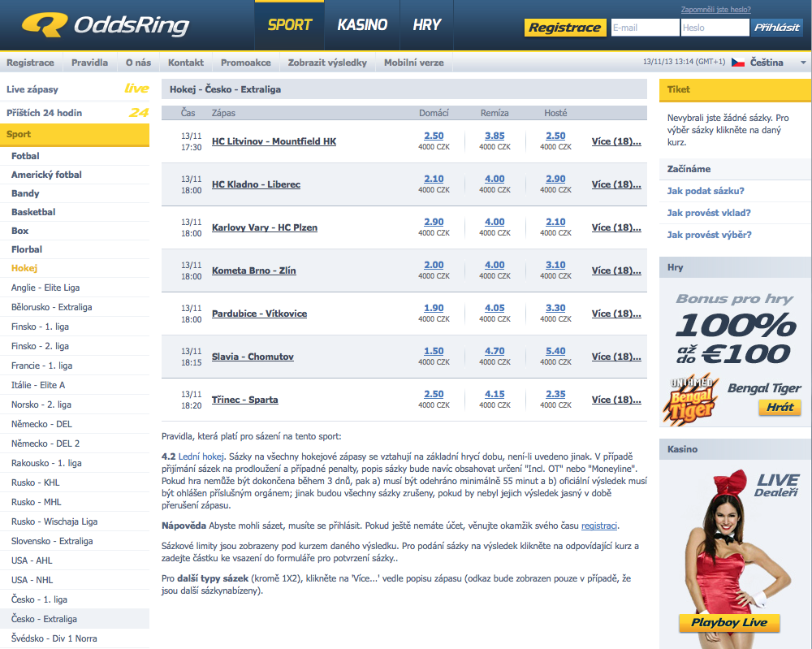Image resolution: width=812 pixels, height=649 pixels.
Task: Click the Přihlásit login button
Action: [x=777, y=28]
